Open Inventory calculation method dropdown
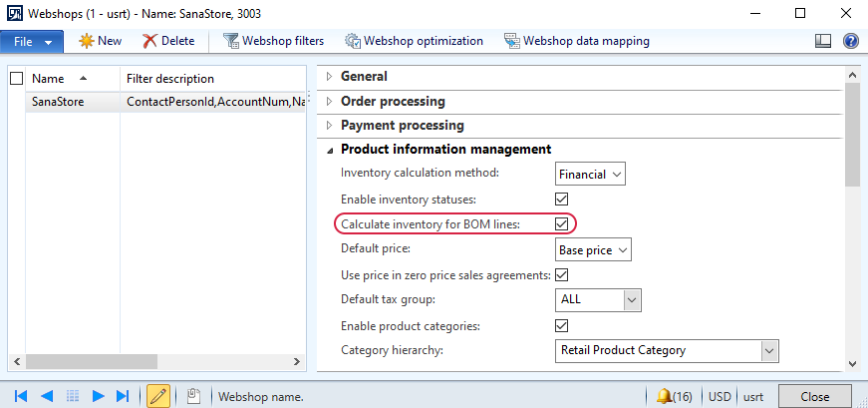This screenshot has height=408, width=868. pyautogui.click(x=590, y=174)
